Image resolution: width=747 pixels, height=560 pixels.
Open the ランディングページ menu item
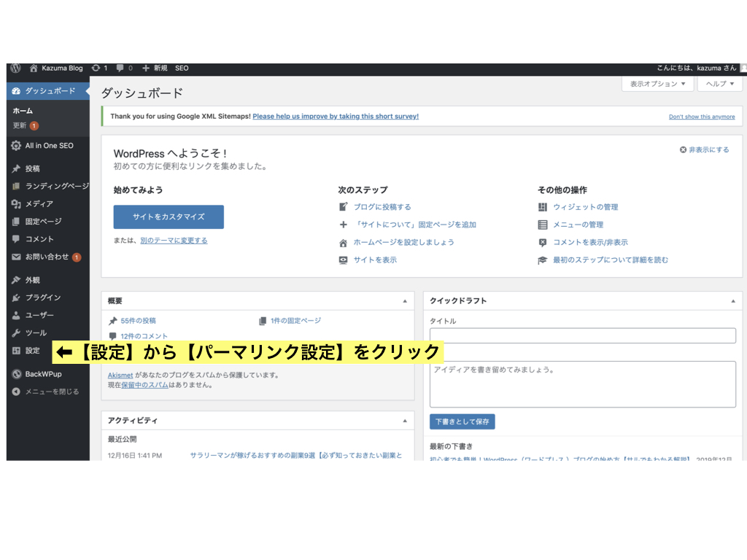[57, 186]
